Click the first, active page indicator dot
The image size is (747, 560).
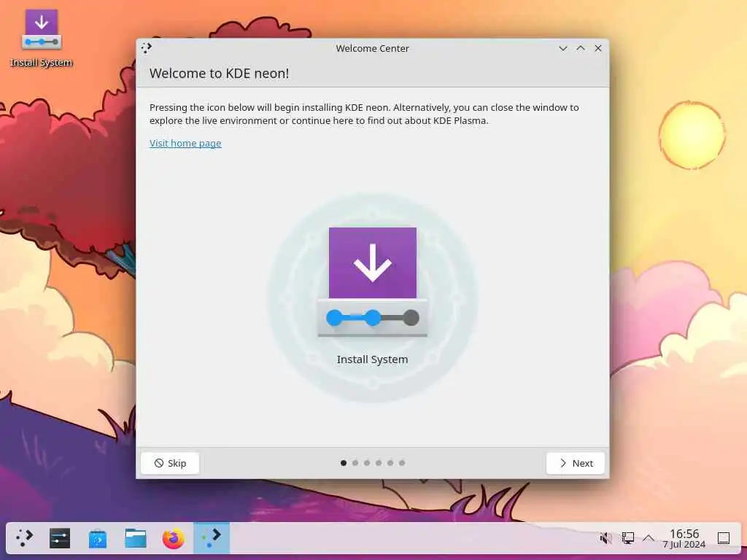(344, 463)
